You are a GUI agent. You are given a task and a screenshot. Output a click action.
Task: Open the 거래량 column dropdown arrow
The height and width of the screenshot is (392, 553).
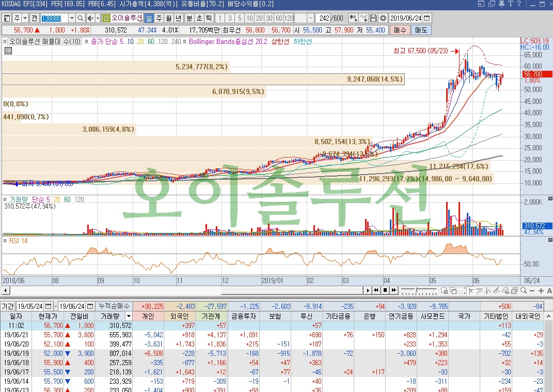(x=129, y=316)
